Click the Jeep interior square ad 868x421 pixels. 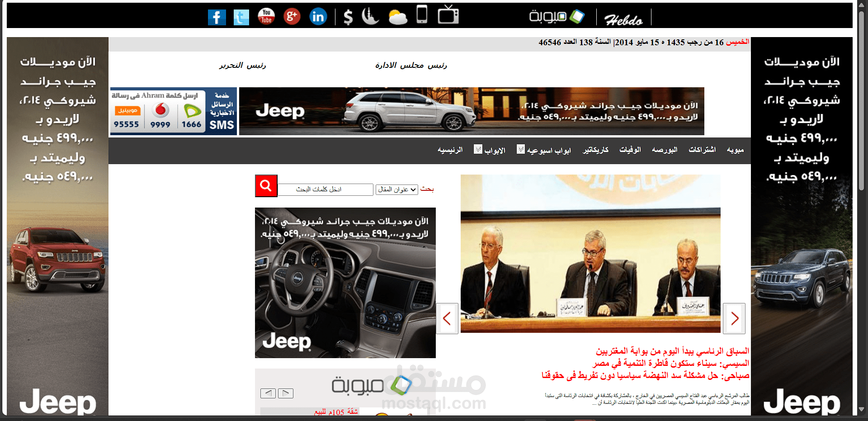click(x=345, y=283)
